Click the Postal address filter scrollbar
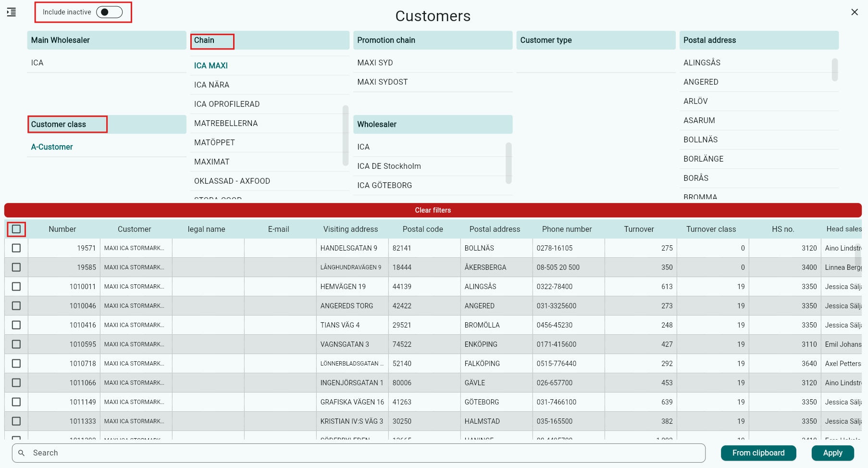 click(835, 70)
